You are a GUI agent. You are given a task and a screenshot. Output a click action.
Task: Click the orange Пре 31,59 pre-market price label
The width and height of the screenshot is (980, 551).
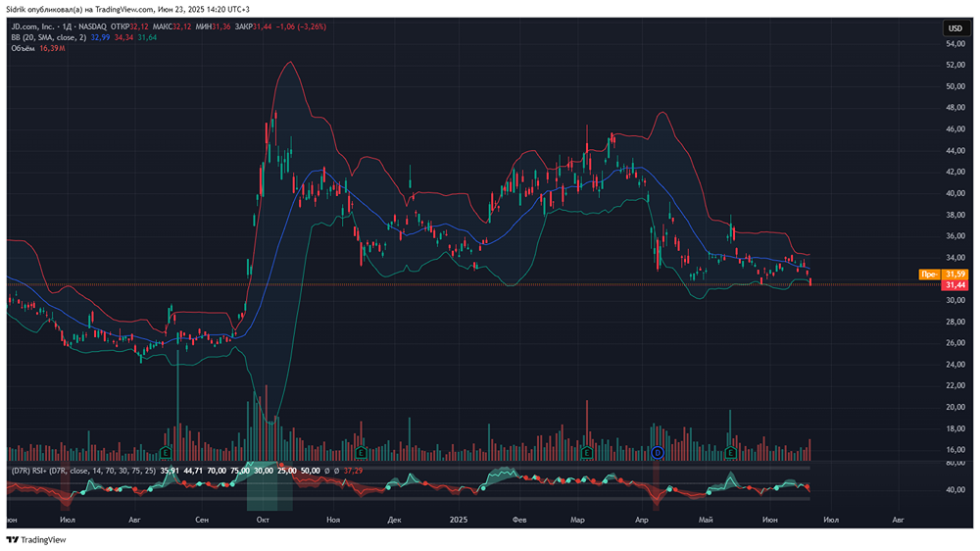944,274
